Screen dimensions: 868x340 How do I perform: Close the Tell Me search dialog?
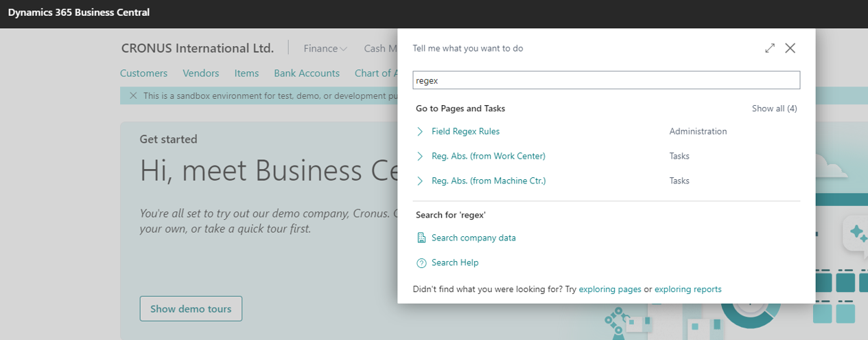click(x=790, y=48)
